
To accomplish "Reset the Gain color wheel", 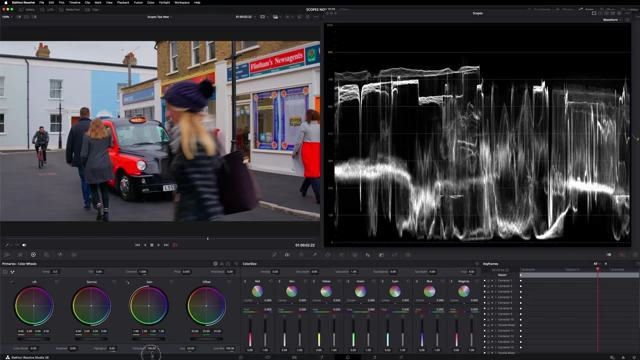I will (172, 282).
